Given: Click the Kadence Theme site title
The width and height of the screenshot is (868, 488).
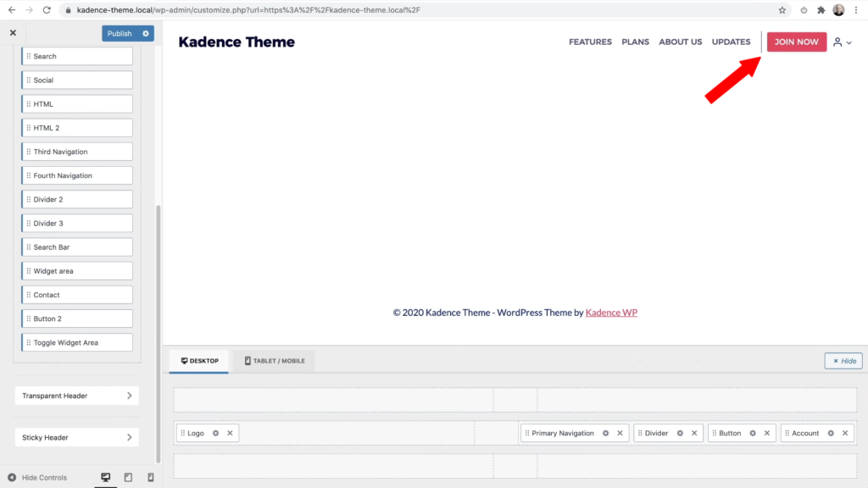Looking at the screenshot, I should (236, 42).
